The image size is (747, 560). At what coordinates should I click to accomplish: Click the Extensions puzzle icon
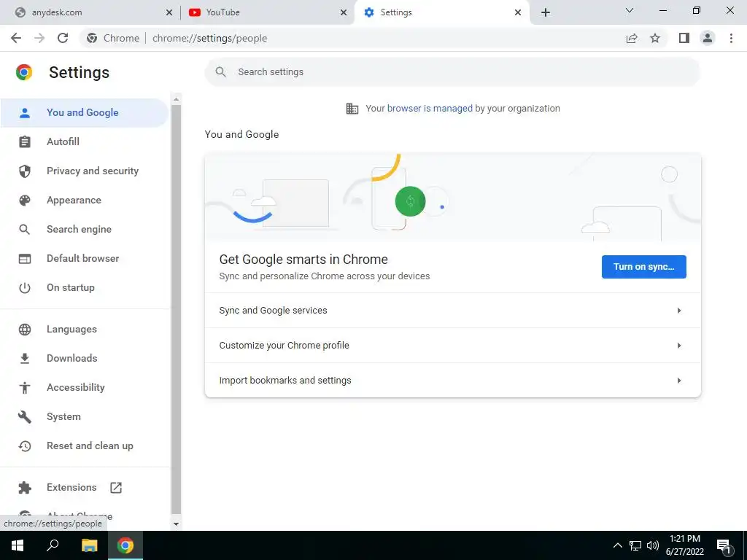(x=24, y=488)
